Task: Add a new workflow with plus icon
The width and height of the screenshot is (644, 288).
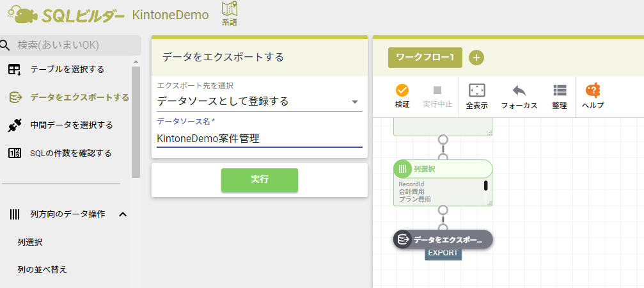Action: tap(476, 58)
